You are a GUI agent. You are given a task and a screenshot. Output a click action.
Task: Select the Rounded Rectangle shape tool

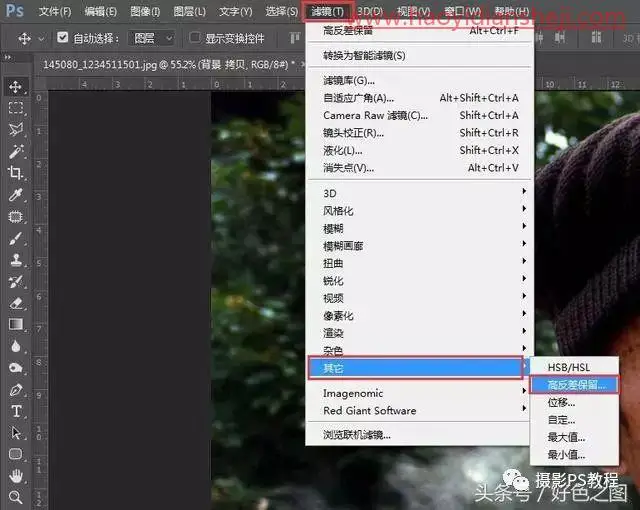click(16, 454)
